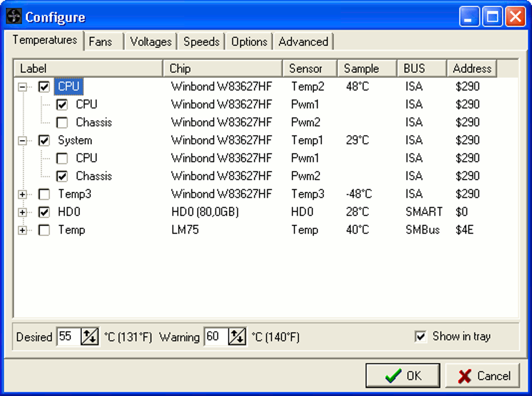Select the Temp row label for LM75
532x396 pixels.
click(x=71, y=230)
